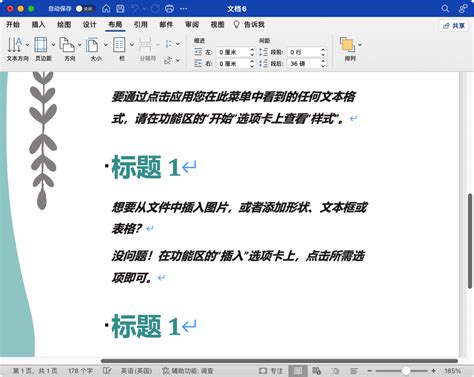This screenshot has height=377, width=474.
Task: Open the 审阅 tab
Action: 192,25
